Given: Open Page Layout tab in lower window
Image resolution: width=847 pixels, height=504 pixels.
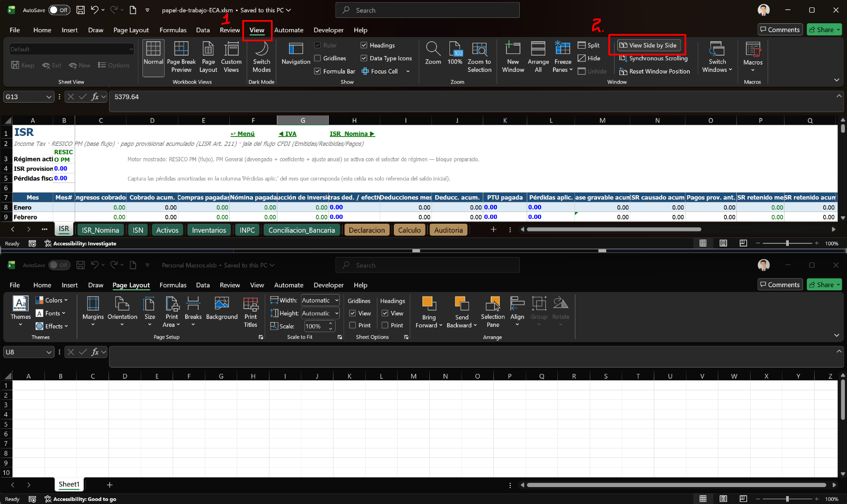Looking at the screenshot, I should (x=131, y=285).
